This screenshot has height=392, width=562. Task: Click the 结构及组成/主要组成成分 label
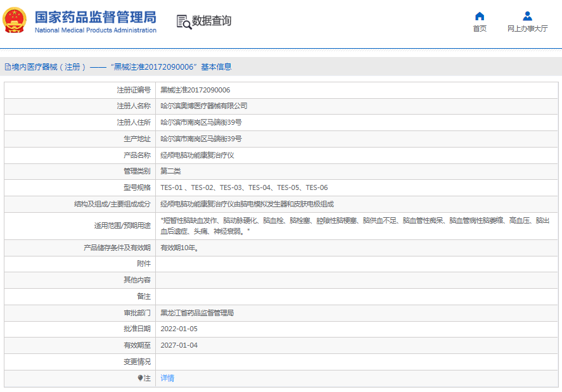coord(113,205)
